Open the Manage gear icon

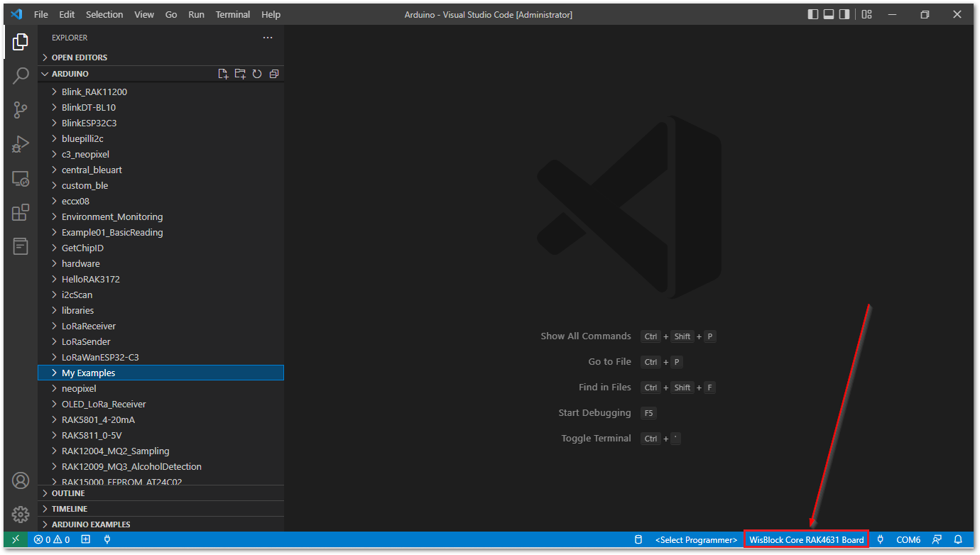click(21, 515)
